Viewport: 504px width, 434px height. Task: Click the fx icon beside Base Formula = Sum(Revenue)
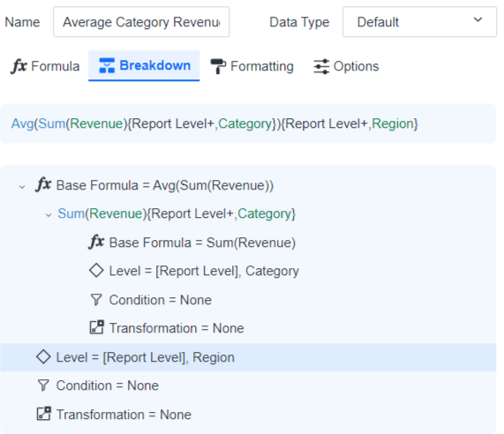pos(96,242)
